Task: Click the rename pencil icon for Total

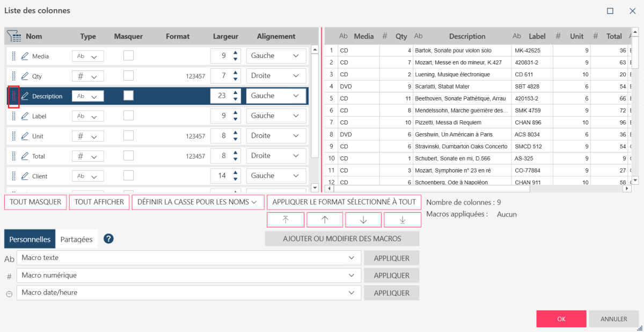Action: coord(25,156)
